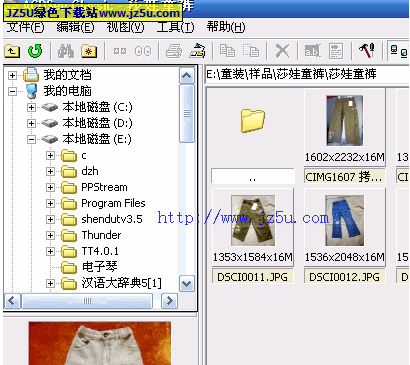Open the 工具(T) menu
410x365 pixels.
point(175,27)
